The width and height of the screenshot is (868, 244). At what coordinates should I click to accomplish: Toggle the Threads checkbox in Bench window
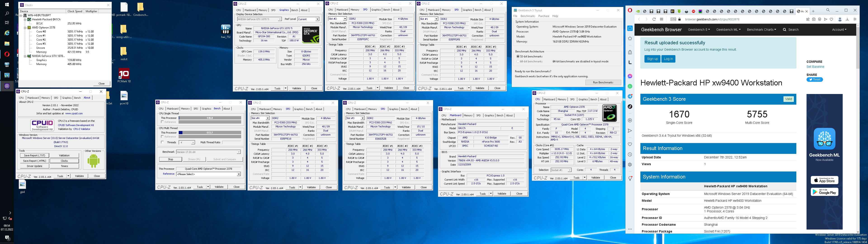click(x=163, y=142)
